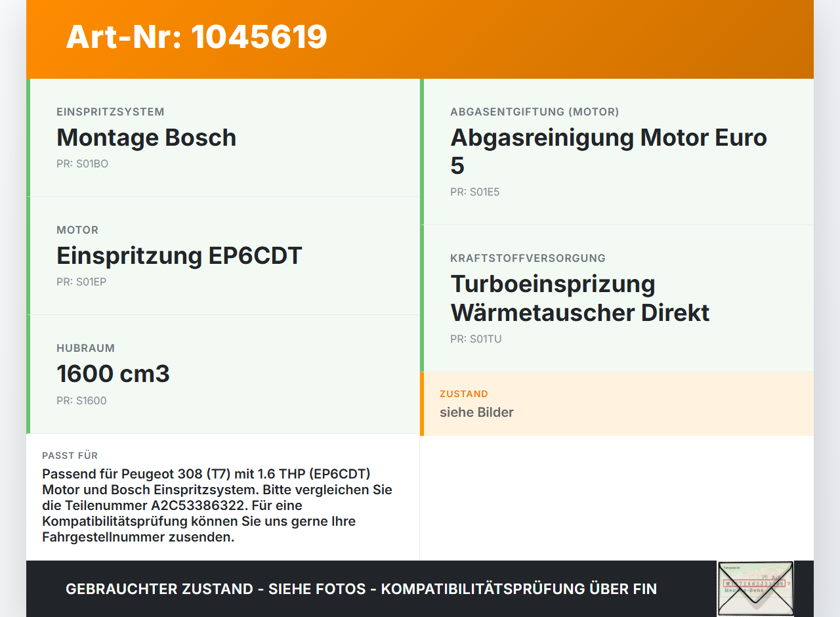Click the 'Abgasreinigung Motor Euro 5' value
The height and width of the screenshot is (617, 840).
(608, 152)
